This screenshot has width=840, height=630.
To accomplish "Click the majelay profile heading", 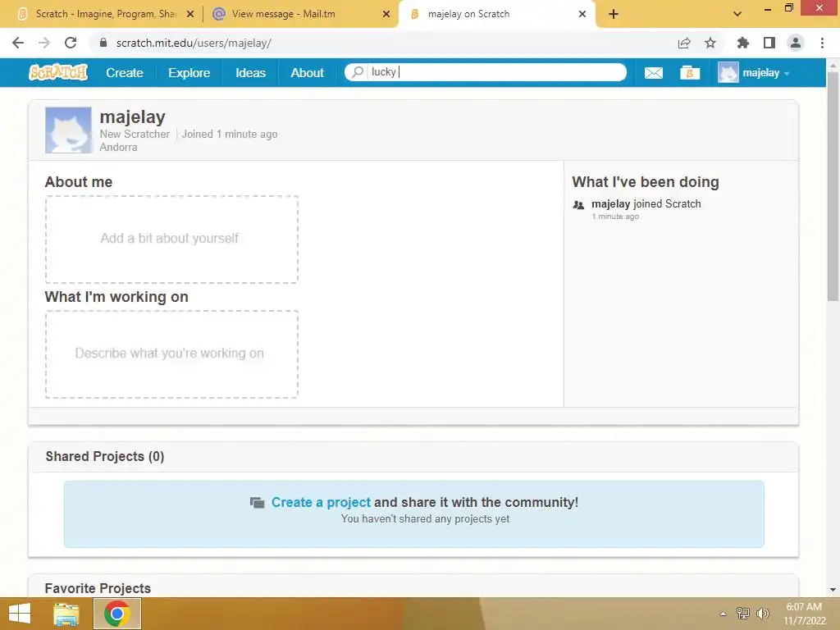I will pyautogui.click(x=132, y=116).
